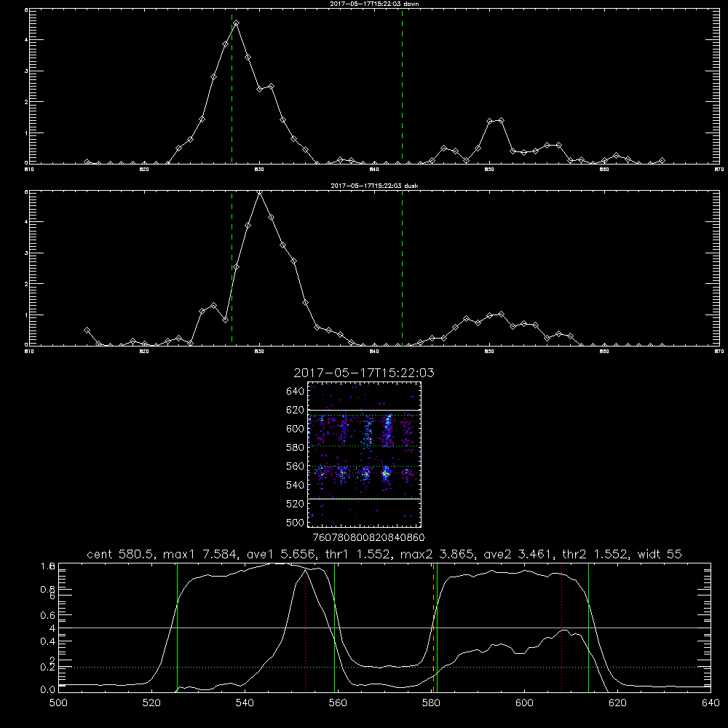
Task: Click the "cent 580.5" value
Action: [122, 554]
